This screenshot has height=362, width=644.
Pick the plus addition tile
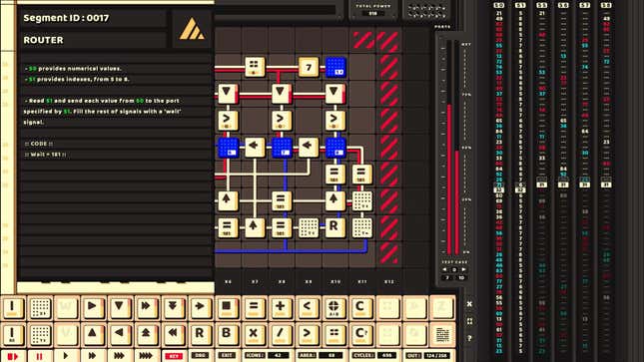(x=281, y=308)
